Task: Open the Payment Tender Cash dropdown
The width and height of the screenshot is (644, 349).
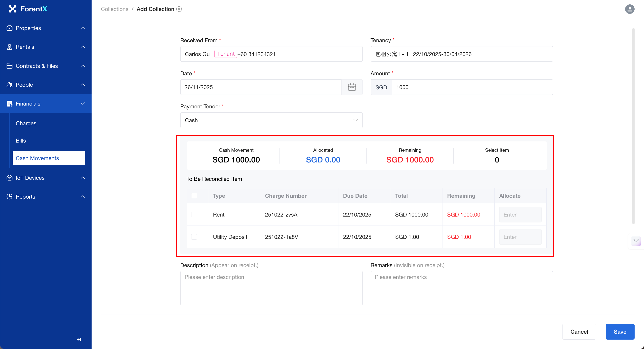Action: click(x=271, y=120)
